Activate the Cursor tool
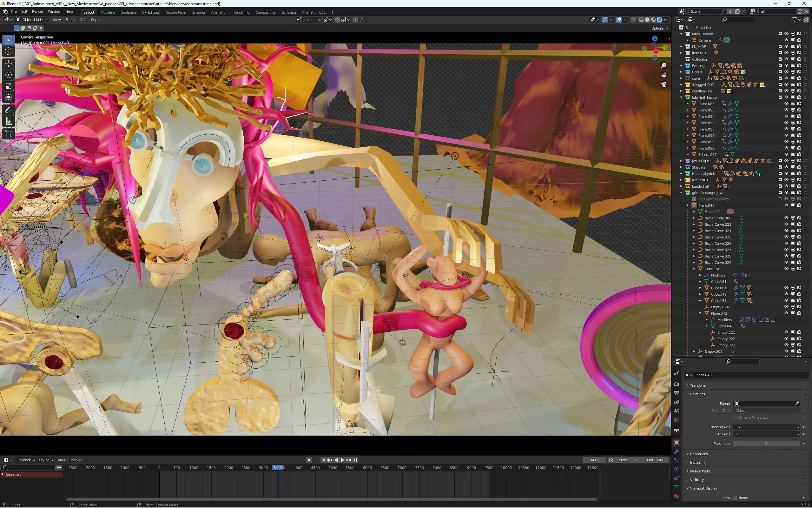This screenshot has height=508, width=812. click(x=9, y=51)
